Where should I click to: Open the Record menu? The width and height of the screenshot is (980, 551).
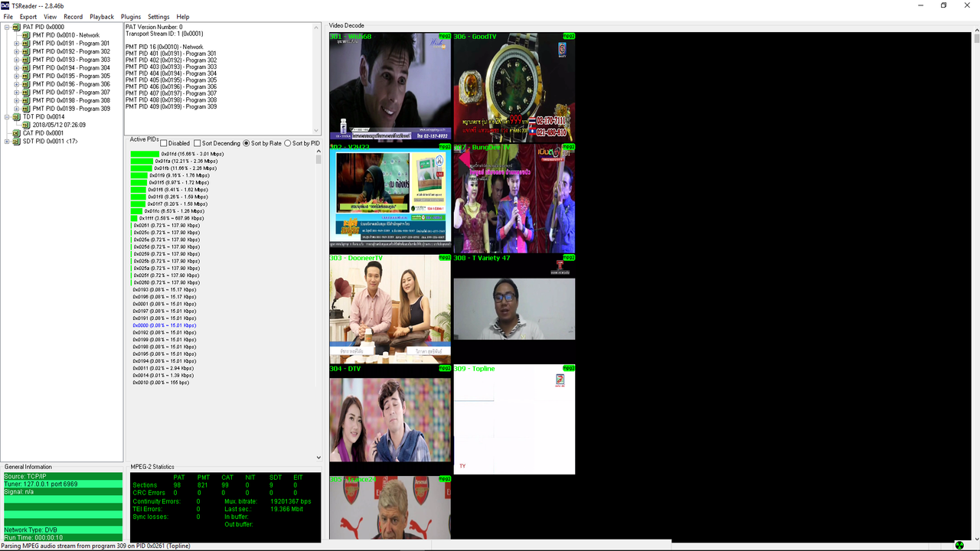73,17
